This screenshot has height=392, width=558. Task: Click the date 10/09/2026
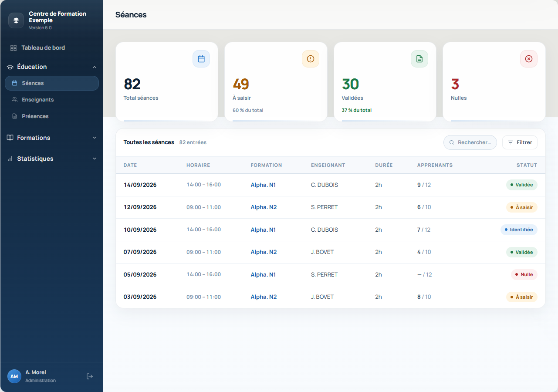140,230
